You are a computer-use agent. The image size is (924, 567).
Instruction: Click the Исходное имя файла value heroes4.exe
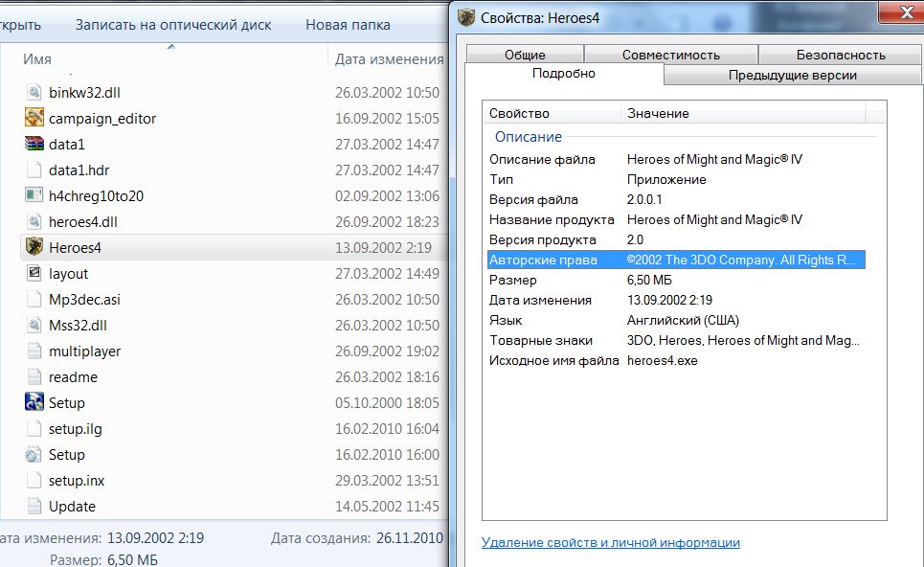point(663,360)
